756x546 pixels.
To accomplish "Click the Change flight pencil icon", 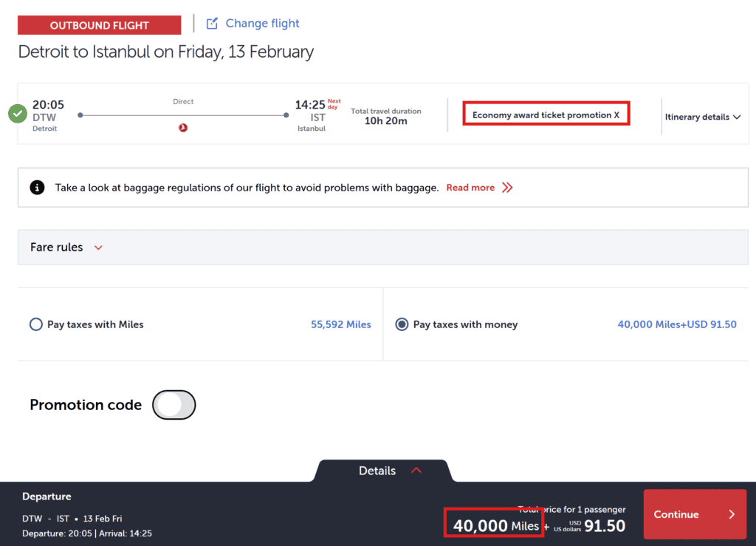I will pos(212,24).
